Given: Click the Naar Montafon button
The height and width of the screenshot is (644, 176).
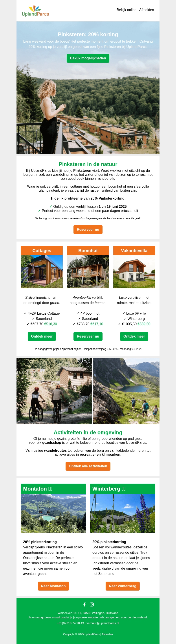Looking at the screenshot, I should click(53, 586).
